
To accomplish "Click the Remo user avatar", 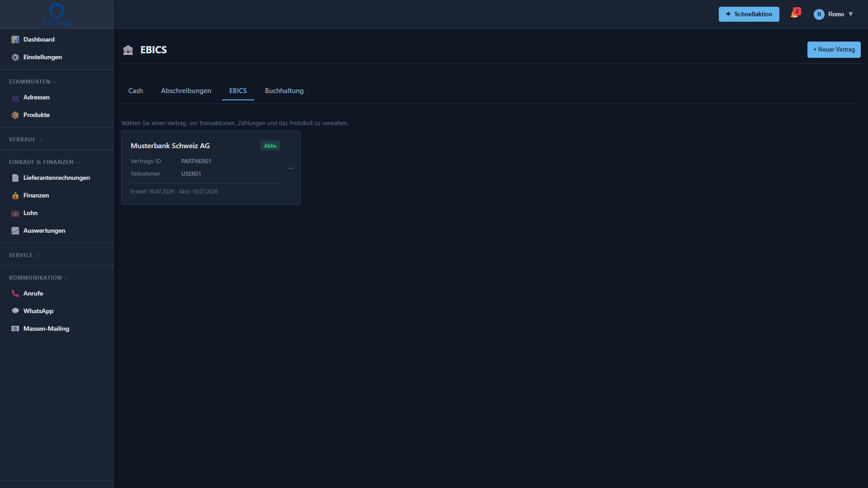I will coord(819,14).
